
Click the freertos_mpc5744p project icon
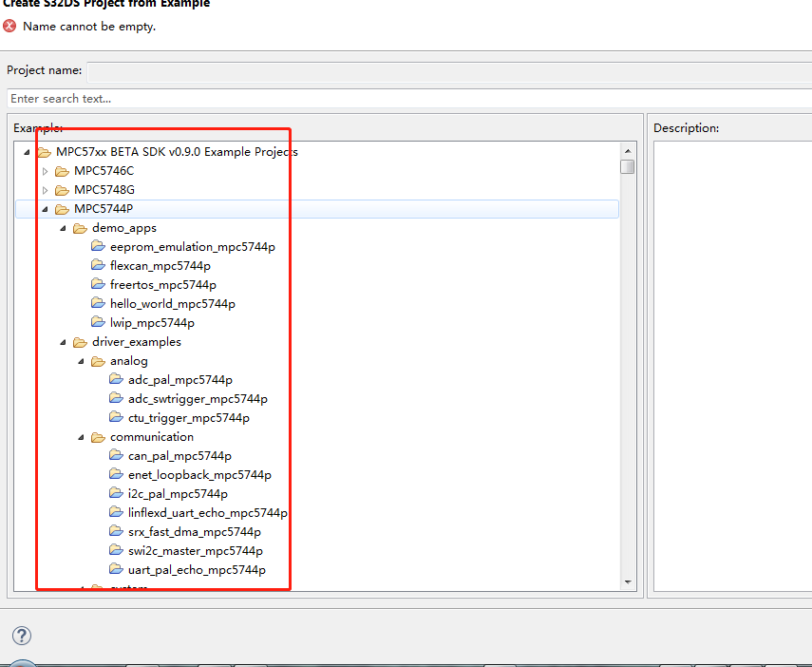click(x=99, y=284)
